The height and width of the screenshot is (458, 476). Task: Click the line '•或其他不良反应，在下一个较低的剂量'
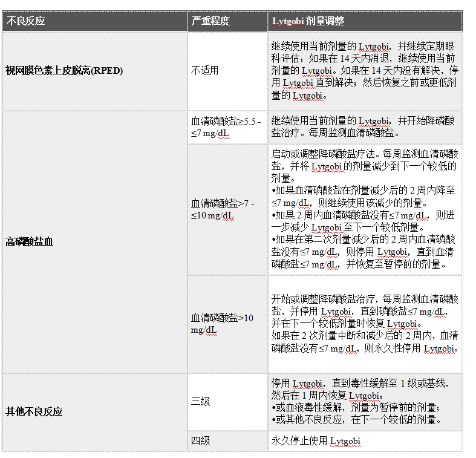tap(354, 420)
